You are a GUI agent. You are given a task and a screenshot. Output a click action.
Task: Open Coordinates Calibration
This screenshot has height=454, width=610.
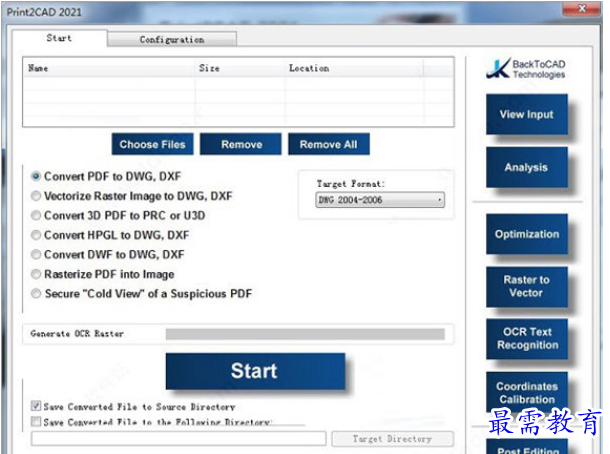(x=527, y=392)
